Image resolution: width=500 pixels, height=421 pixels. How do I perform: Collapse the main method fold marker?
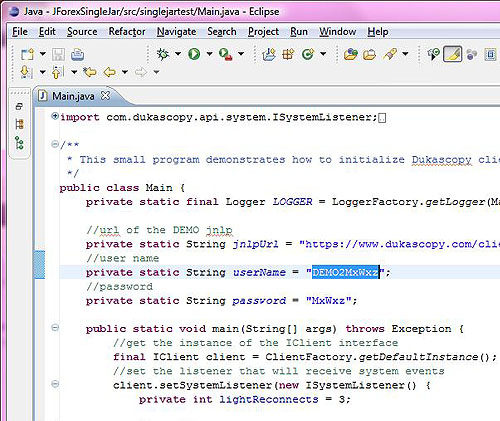point(55,328)
